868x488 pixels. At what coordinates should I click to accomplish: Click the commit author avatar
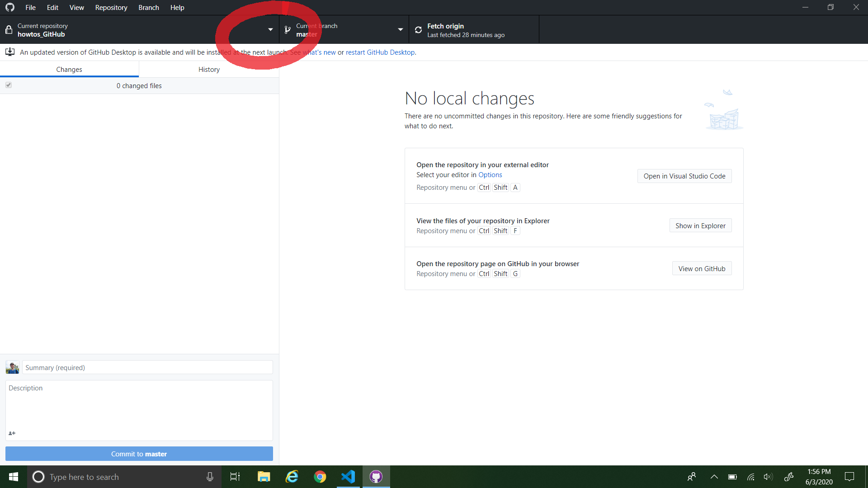coord(12,367)
